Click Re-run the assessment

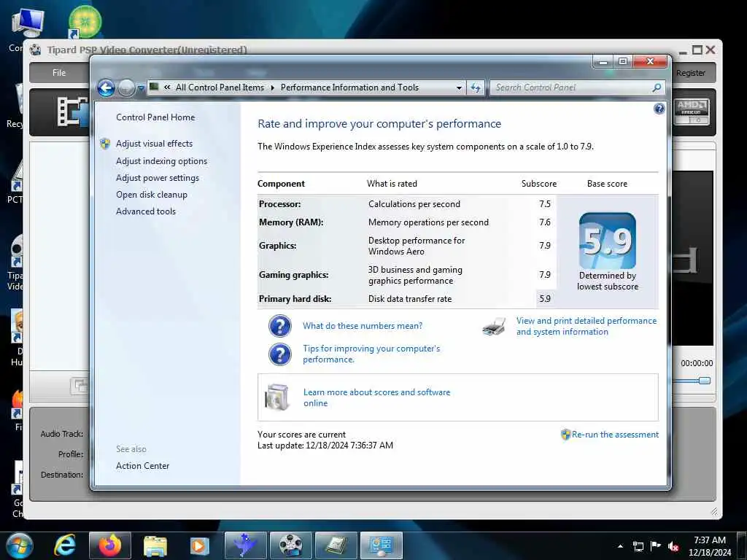615,435
